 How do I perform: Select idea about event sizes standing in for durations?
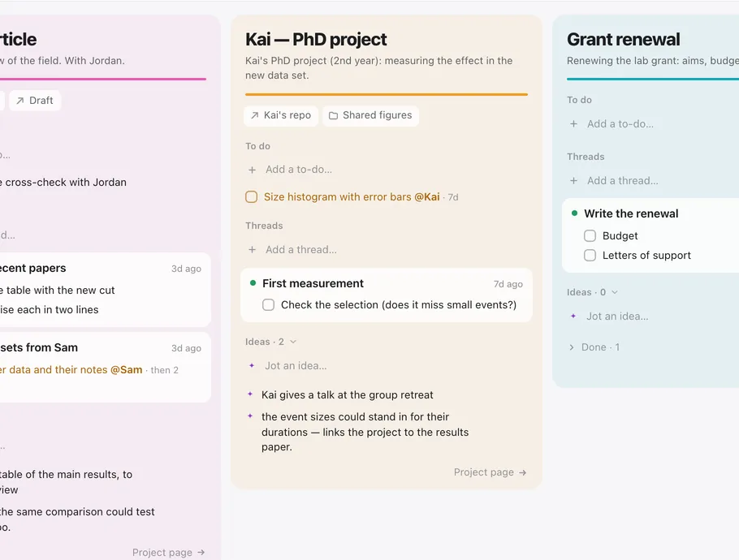click(x=365, y=432)
